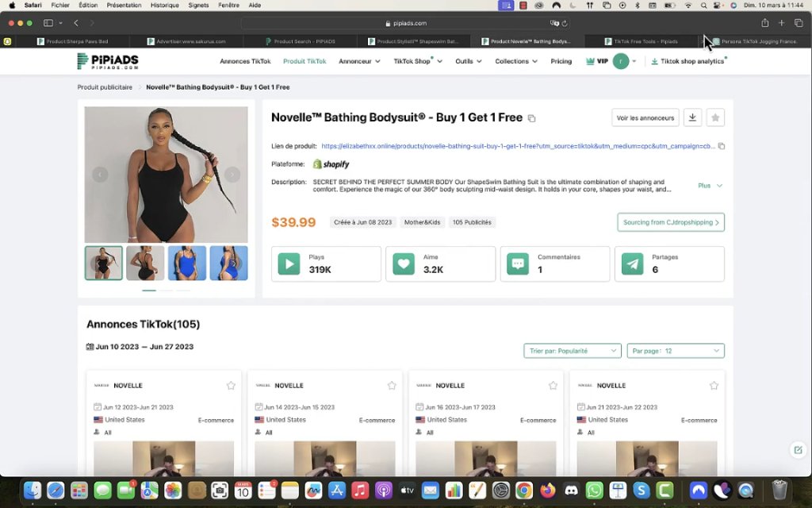Open the account dropdown arrow beside avatar
Screen dimensions: 812x508
coord(634,61)
